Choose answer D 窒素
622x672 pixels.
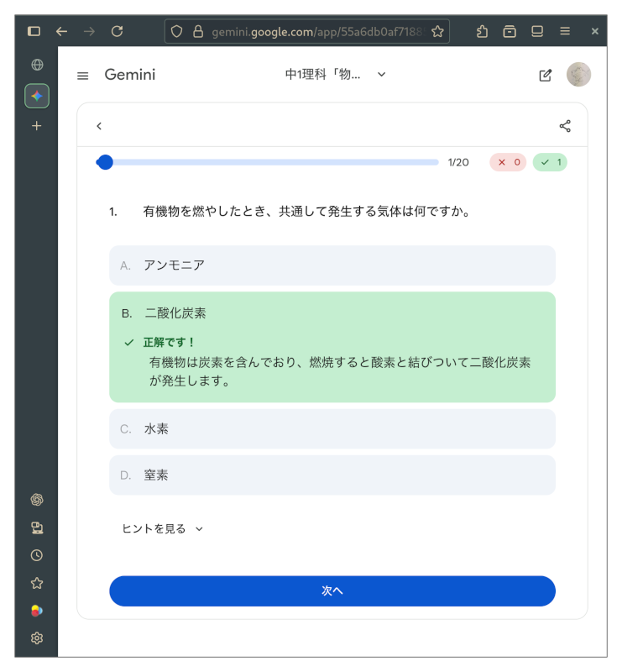point(332,475)
